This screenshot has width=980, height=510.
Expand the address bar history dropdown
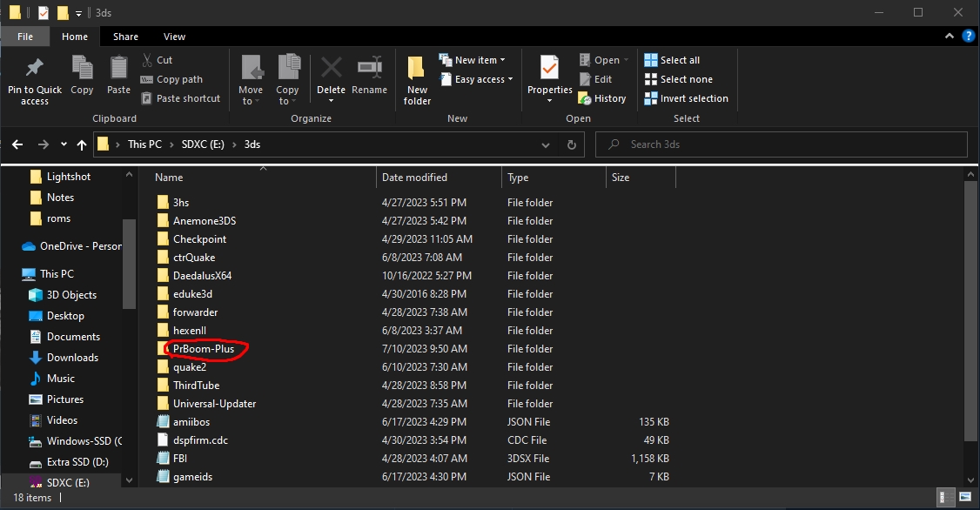click(x=546, y=144)
